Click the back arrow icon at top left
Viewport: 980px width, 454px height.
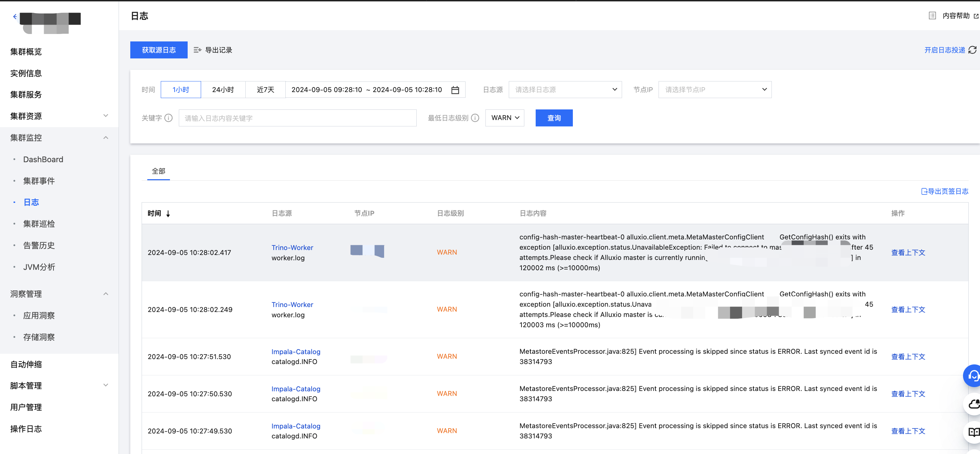pos(15,16)
